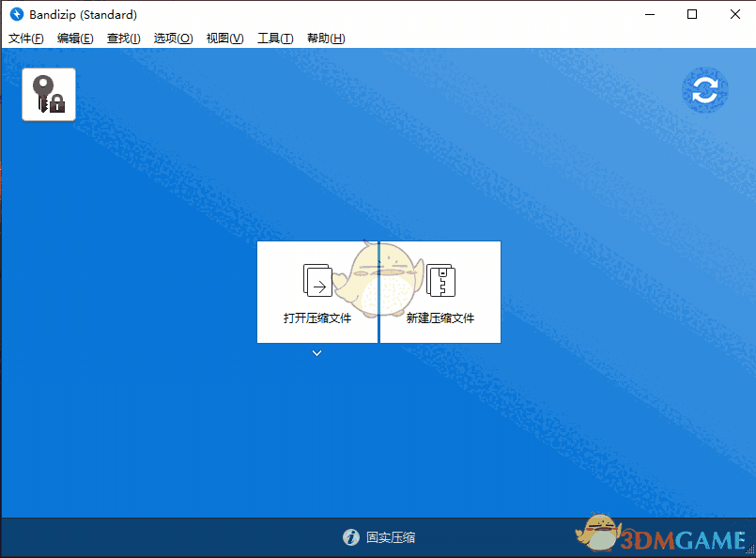Click the Bandizip logo in the title bar
This screenshot has width=756, height=558.
pos(16,14)
